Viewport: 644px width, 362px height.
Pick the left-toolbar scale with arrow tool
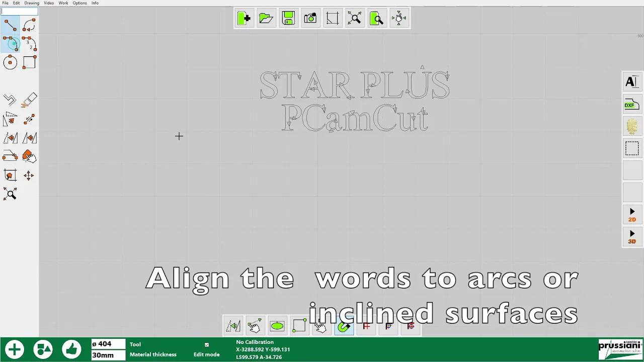[10, 119]
